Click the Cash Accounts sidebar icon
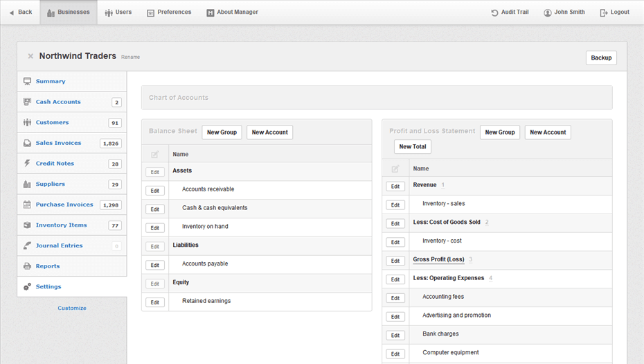644x364 pixels. [27, 102]
